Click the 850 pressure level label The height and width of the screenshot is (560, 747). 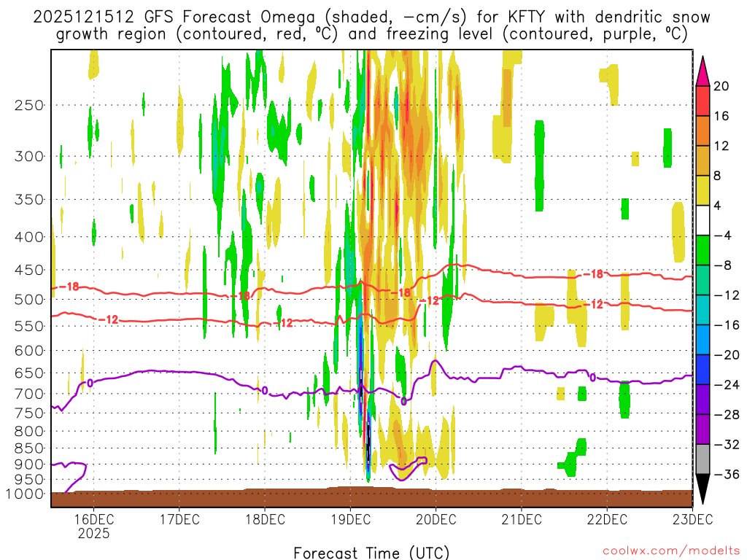[x=29, y=448]
